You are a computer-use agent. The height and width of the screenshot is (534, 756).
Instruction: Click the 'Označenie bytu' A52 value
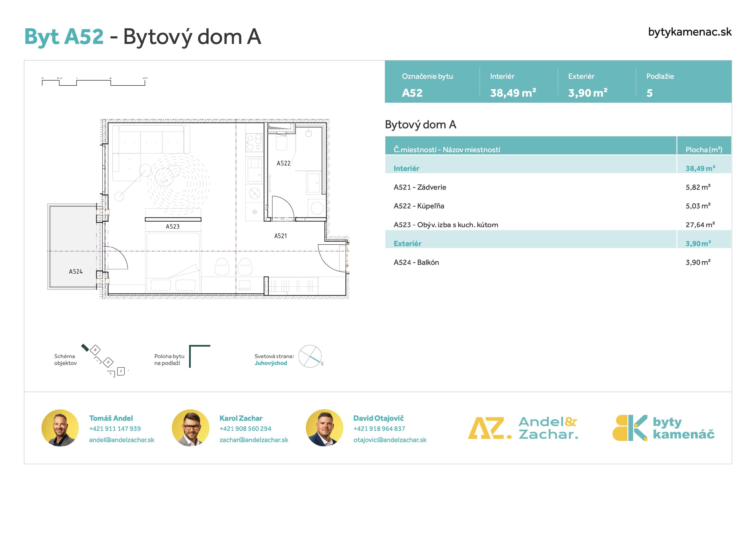(412, 93)
